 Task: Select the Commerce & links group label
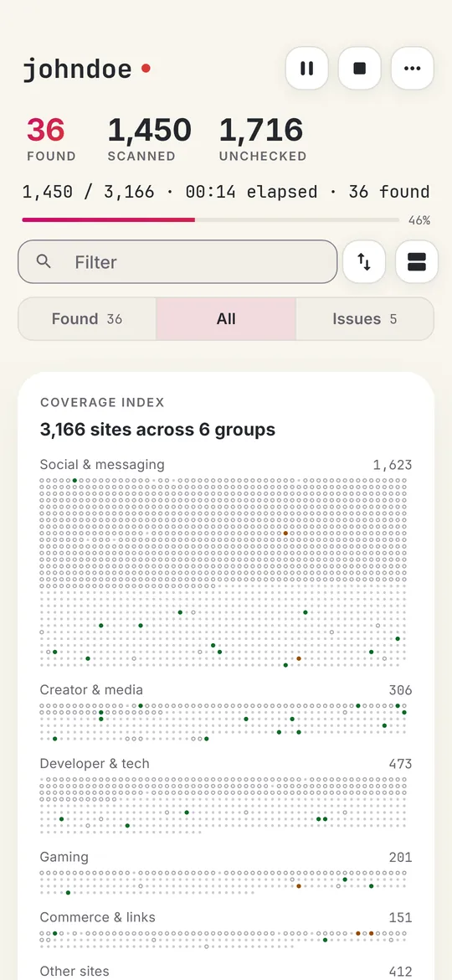coord(97,917)
